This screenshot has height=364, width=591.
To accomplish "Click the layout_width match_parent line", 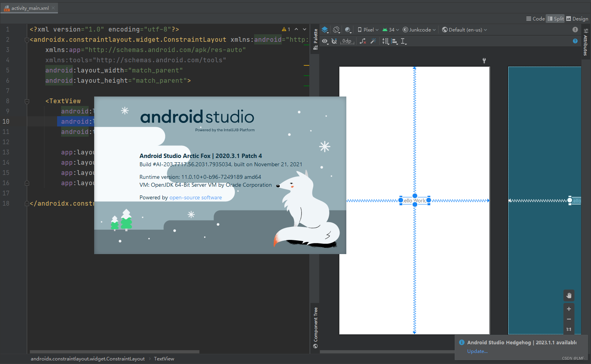I will point(114,71).
